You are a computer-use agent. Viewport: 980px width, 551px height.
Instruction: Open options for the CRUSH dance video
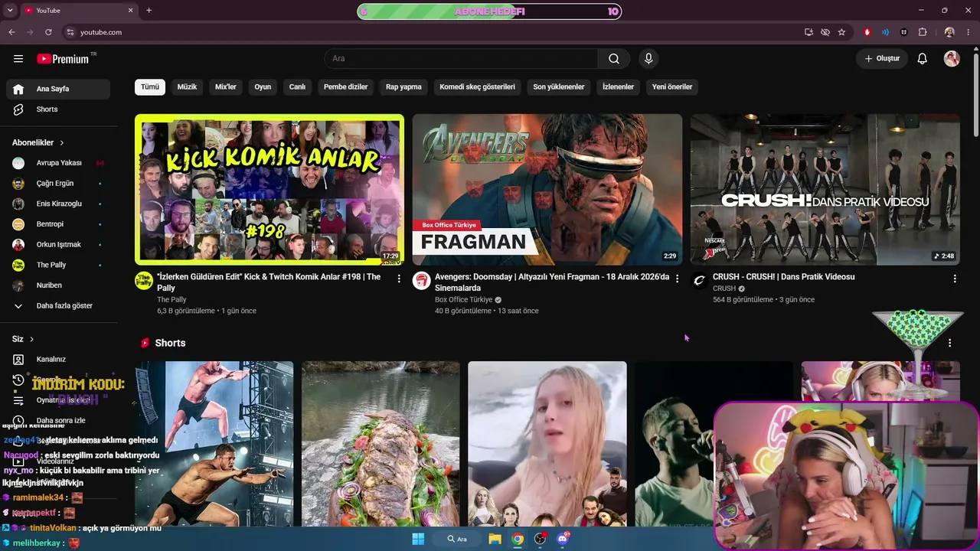[x=955, y=279]
